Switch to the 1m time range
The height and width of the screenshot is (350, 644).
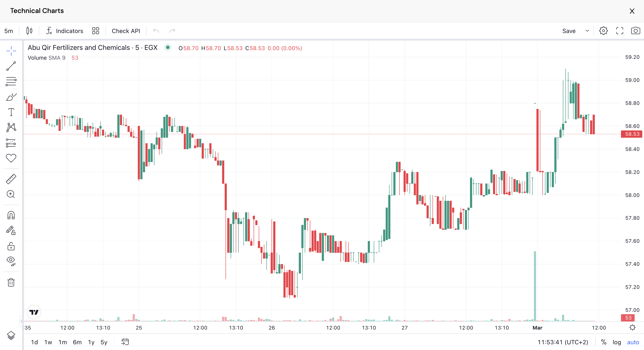[x=62, y=342]
